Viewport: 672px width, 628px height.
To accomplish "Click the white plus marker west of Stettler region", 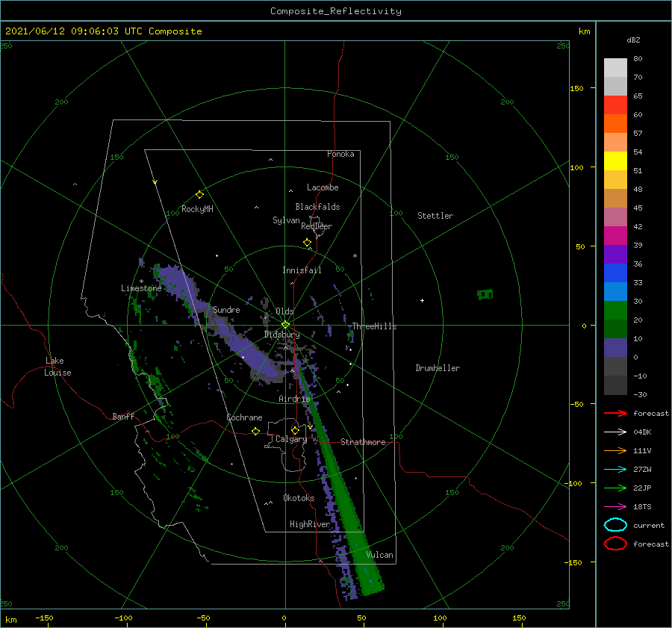I will pyautogui.click(x=422, y=300).
